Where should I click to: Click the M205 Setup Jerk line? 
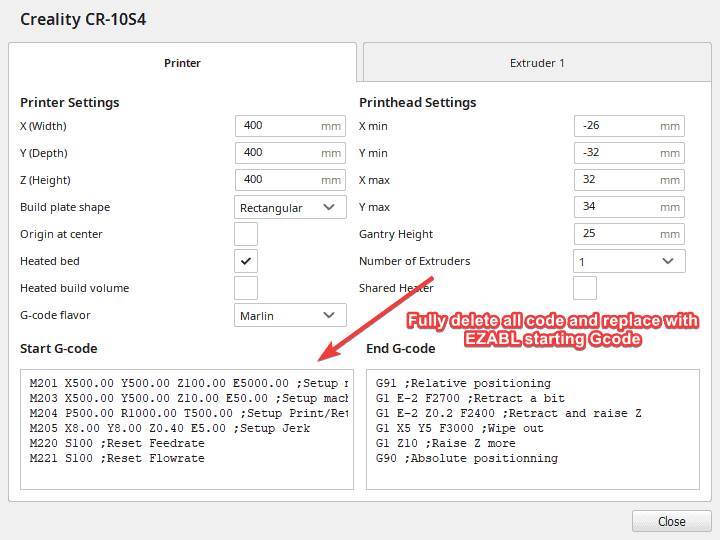pyautogui.click(x=170, y=428)
